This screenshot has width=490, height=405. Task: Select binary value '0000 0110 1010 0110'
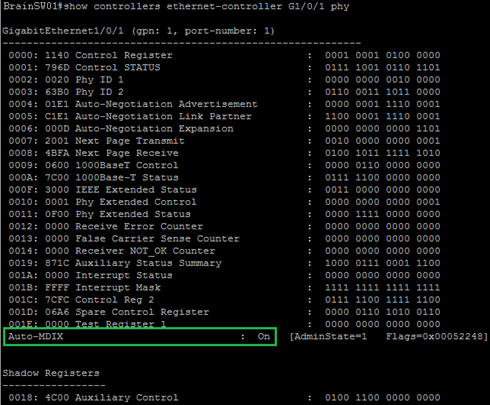(383, 312)
